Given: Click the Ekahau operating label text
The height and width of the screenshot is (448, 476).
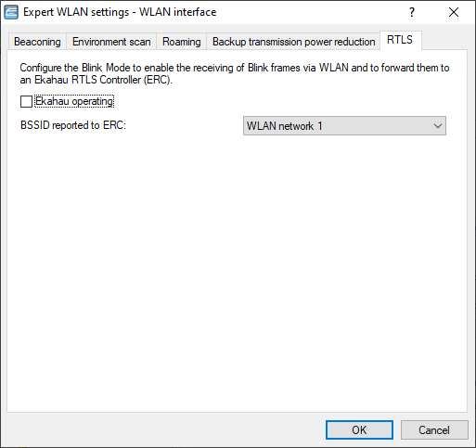Looking at the screenshot, I should [x=74, y=101].
